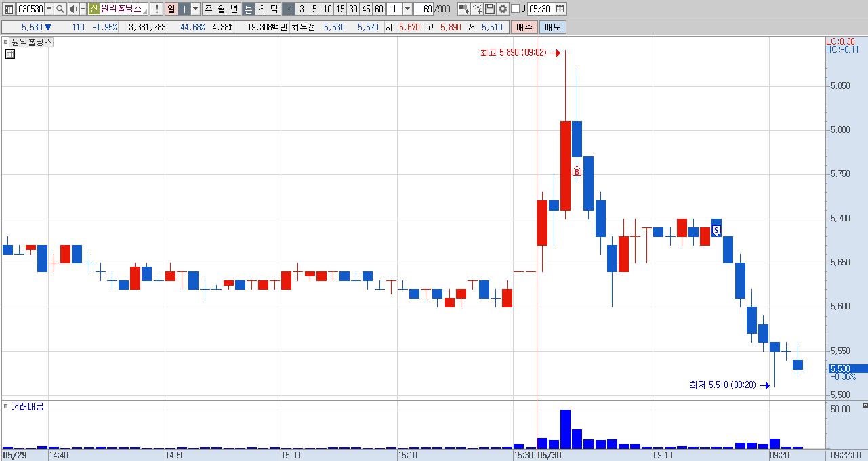Click the magnifier stock search icon
Screen dimensions: 868x461
pyautogui.click(x=60, y=9)
